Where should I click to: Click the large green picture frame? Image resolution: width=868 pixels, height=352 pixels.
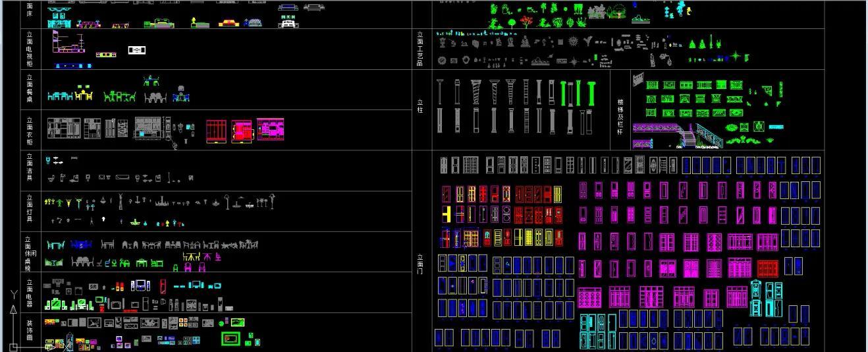[x=231, y=339]
